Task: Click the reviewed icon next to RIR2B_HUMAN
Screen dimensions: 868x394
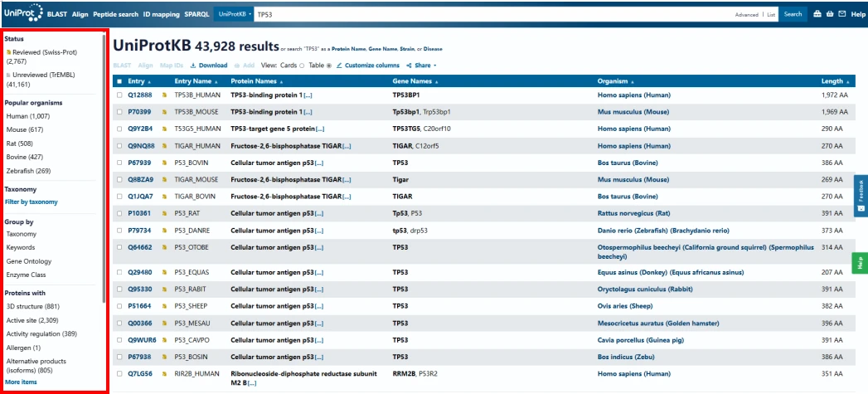Action: pos(164,374)
